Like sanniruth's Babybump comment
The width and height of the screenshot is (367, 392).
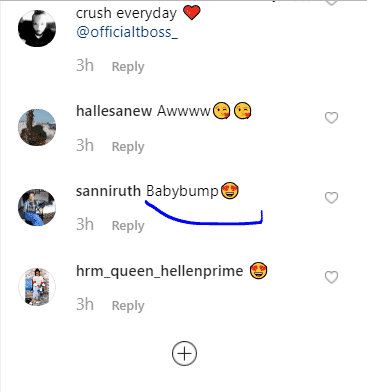331,198
